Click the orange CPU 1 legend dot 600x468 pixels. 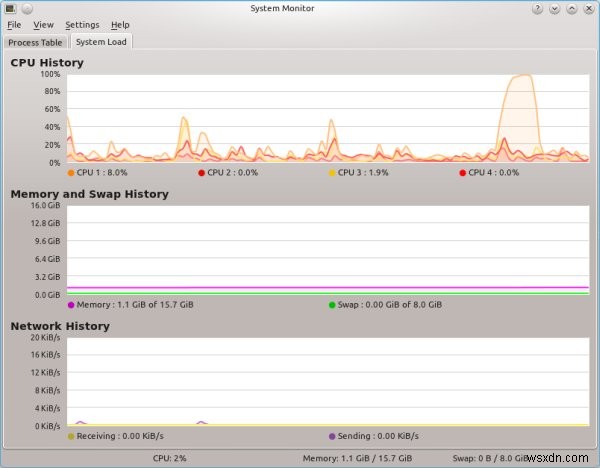(71, 173)
